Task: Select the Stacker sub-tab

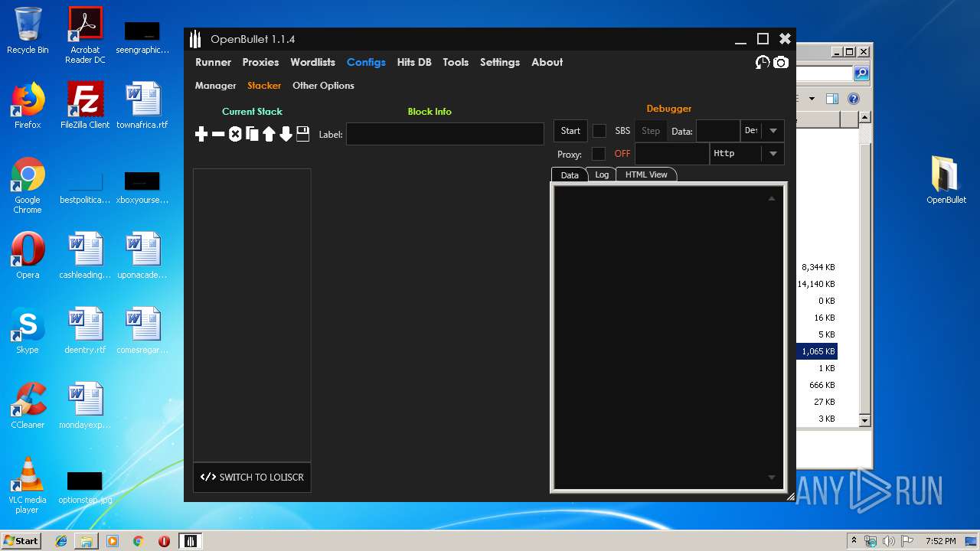Action: click(x=264, y=86)
